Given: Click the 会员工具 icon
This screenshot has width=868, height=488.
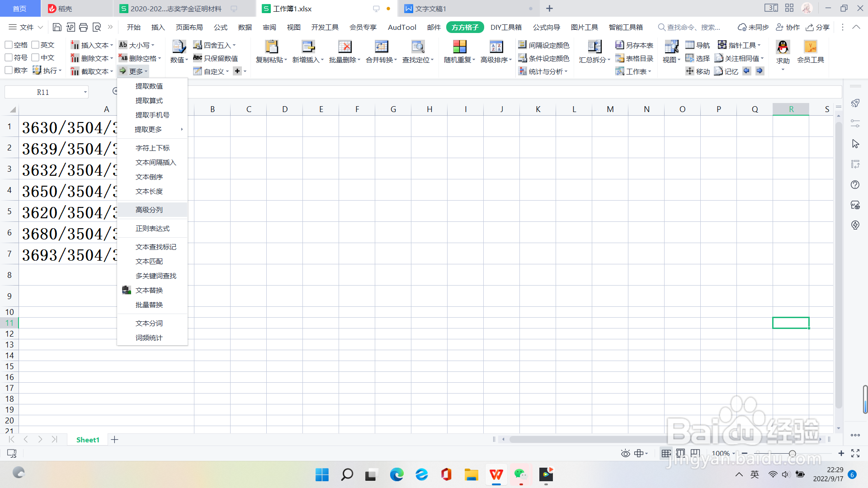Looking at the screenshot, I should pyautogui.click(x=810, y=47).
